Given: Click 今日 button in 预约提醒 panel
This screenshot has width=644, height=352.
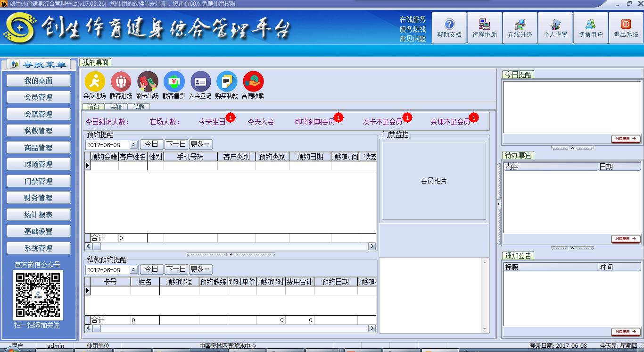Looking at the screenshot, I should (151, 144).
